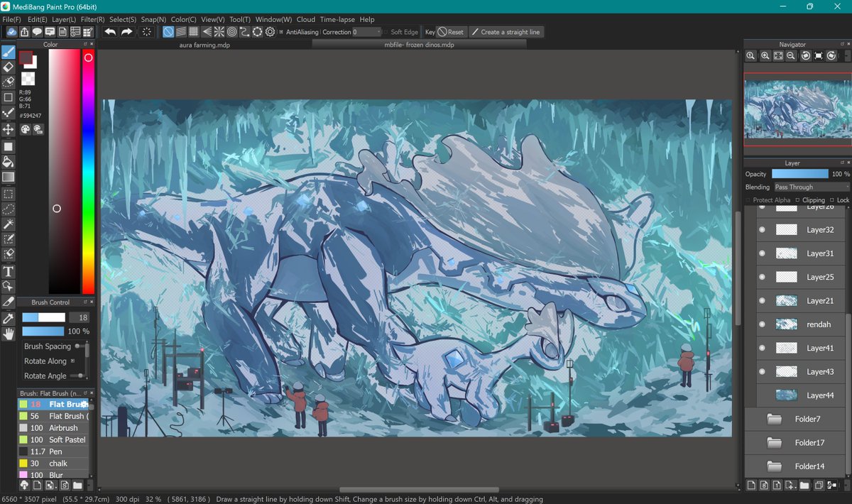
Task: Click the brush size slider
Action: click(x=44, y=317)
